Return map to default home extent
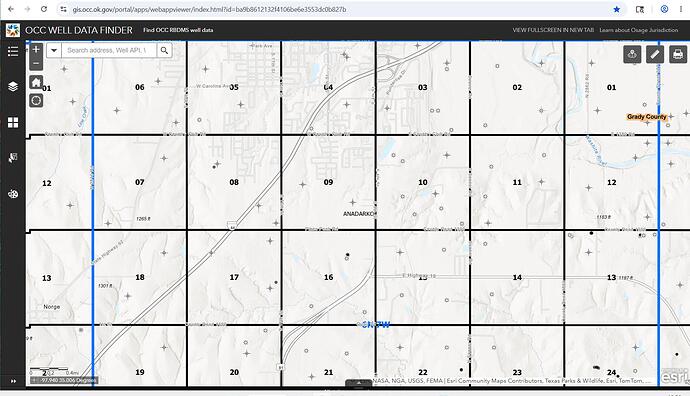The image size is (690, 396). pyautogui.click(x=36, y=82)
